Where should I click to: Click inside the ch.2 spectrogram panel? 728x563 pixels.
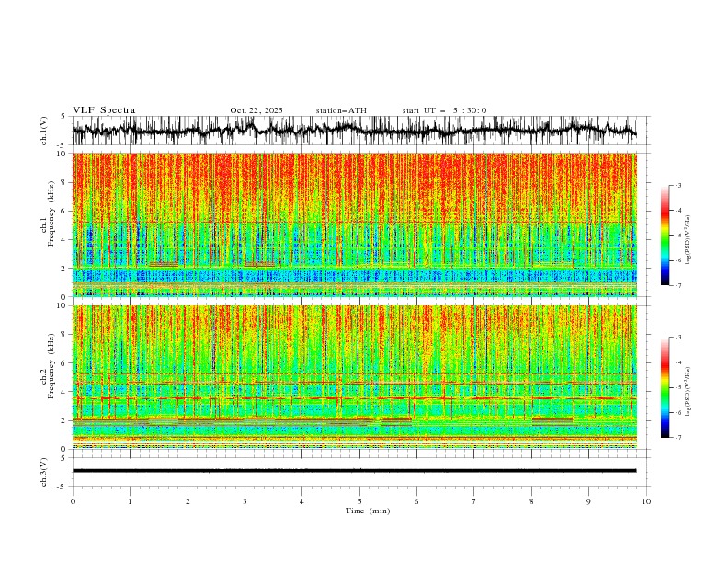tap(355, 377)
